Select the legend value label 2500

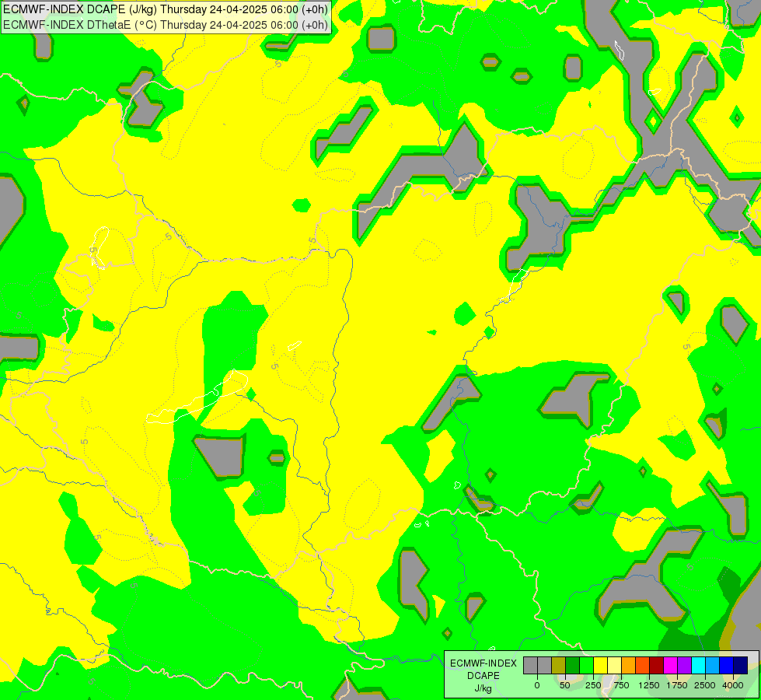pyautogui.click(x=705, y=685)
